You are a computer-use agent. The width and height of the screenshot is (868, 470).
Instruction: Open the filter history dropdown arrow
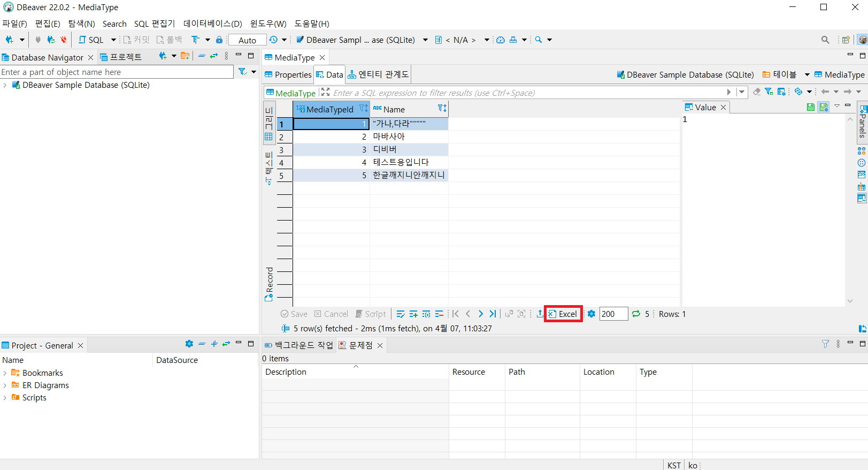741,92
